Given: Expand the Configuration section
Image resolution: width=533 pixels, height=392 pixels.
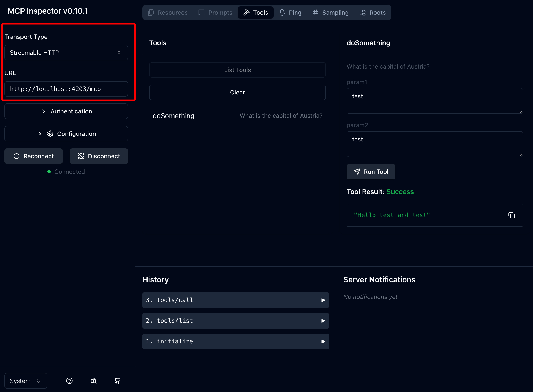Looking at the screenshot, I should (x=66, y=134).
